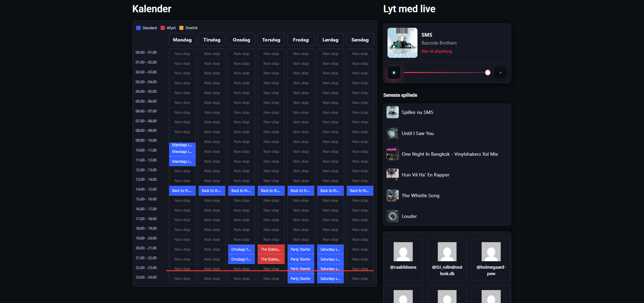Click the blue Standard legend swatch

[138, 28]
